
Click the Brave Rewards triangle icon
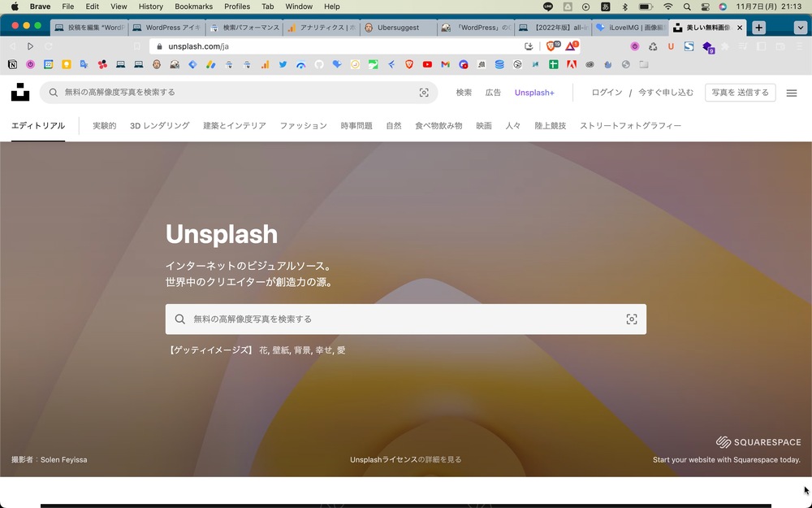pos(571,46)
